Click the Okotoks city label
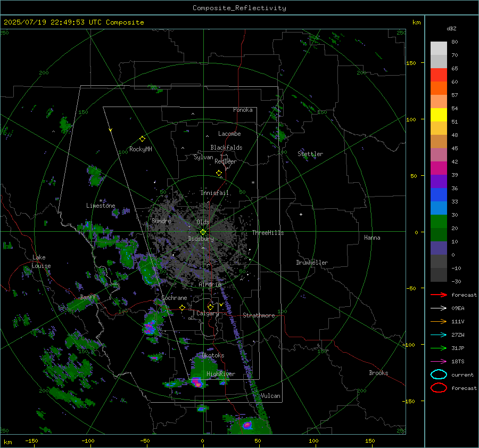 213,355
